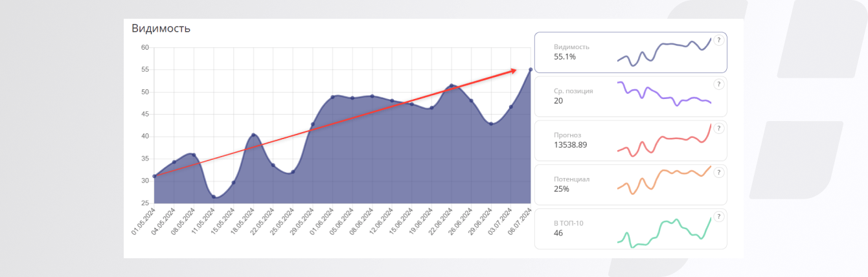The image size is (868, 277).
Task: Click the first data point on 01.05.2024
Action: click(154, 176)
